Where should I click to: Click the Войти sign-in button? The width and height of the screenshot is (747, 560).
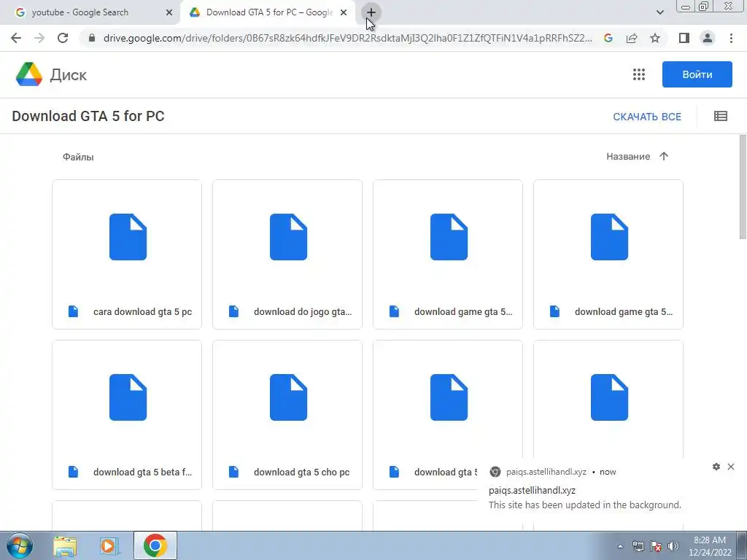tap(697, 74)
